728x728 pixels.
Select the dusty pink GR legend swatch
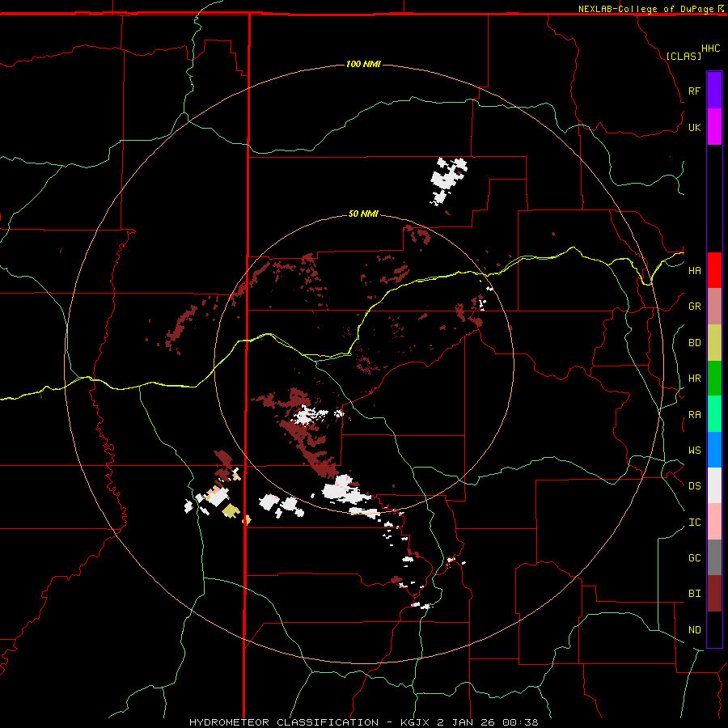tap(714, 307)
